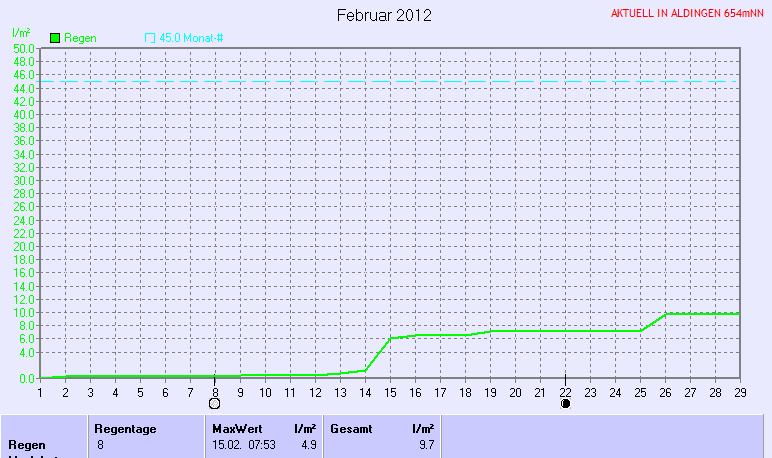Click the MaxWert value 4.9

coord(309,443)
